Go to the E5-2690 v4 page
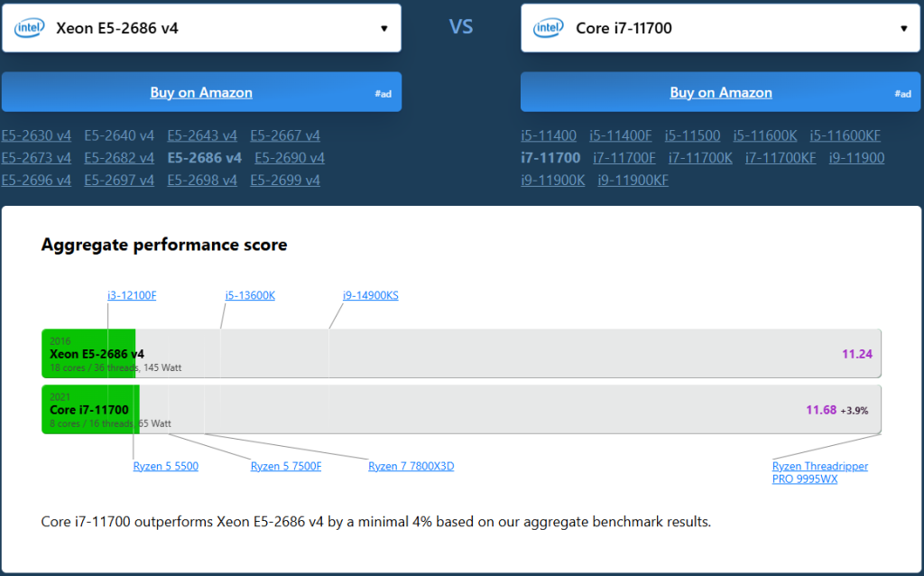The image size is (924, 576). pos(290,158)
